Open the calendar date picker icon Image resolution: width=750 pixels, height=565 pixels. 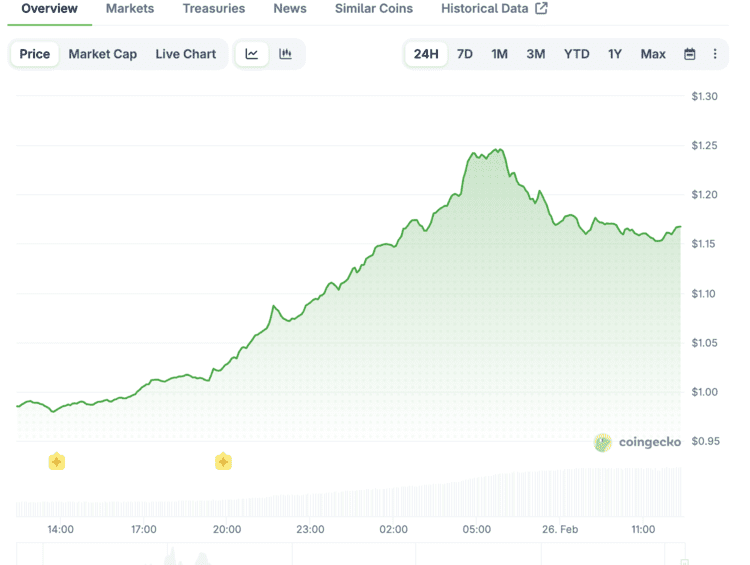coord(689,54)
